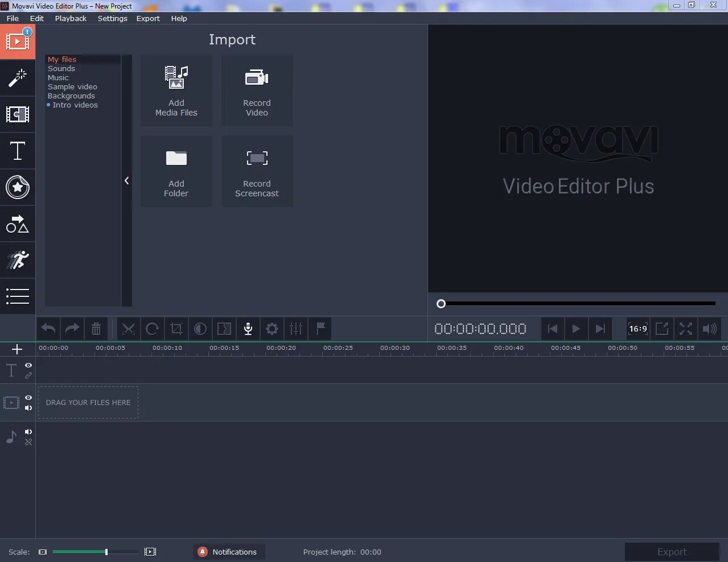The width and height of the screenshot is (728, 562).
Task: Open Color adjustments tool
Action: (200, 329)
